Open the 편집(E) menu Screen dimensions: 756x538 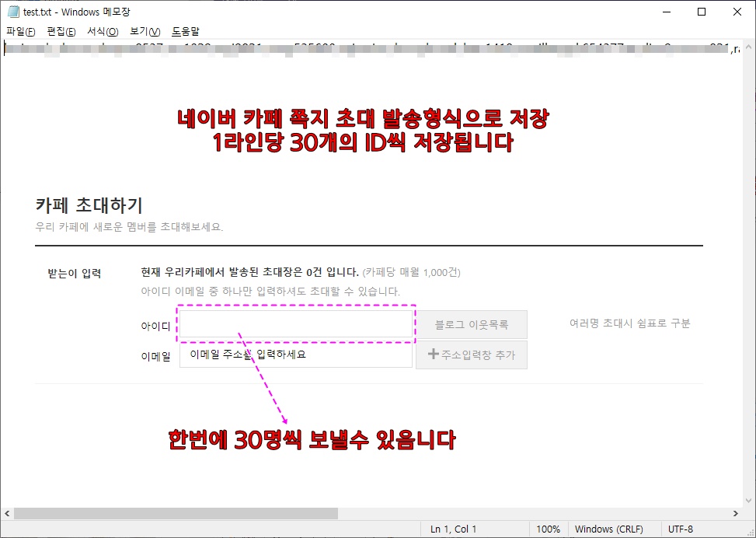pyautogui.click(x=61, y=31)
